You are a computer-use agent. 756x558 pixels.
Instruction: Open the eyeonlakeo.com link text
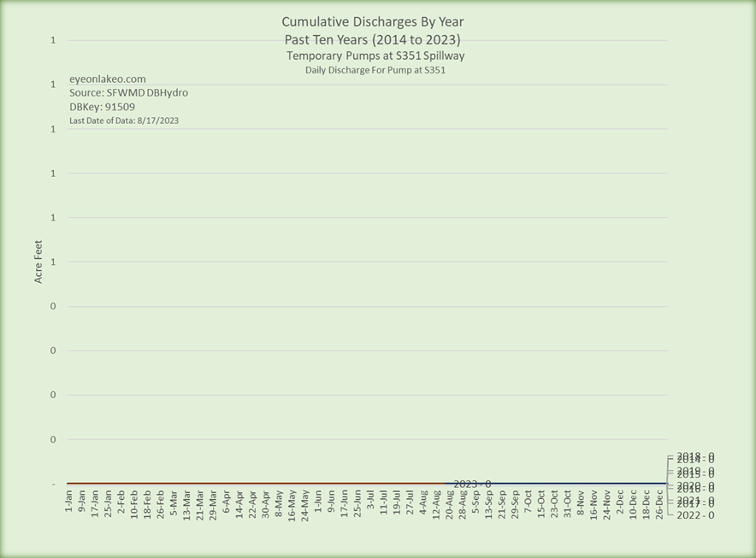tap(107, 79)
